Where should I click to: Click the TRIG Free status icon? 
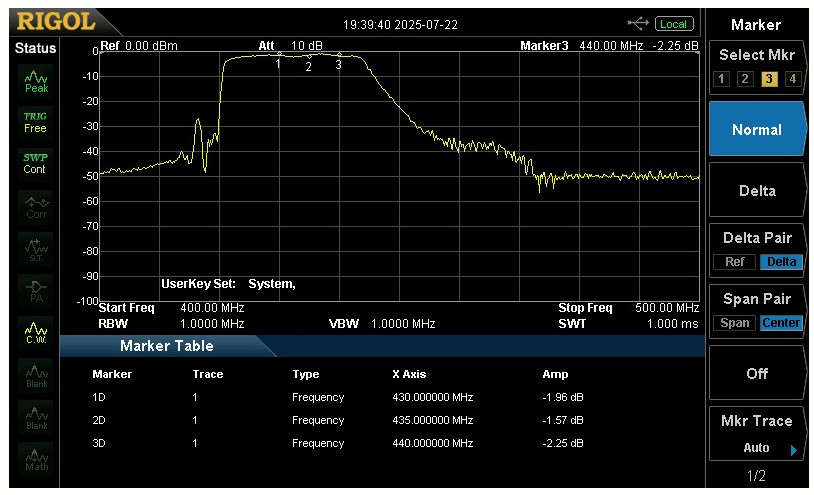coord(36,122)
